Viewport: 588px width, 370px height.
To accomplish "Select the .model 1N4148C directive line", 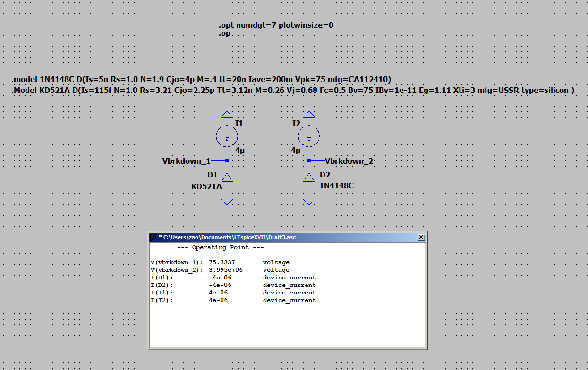I will coord(201,79).
